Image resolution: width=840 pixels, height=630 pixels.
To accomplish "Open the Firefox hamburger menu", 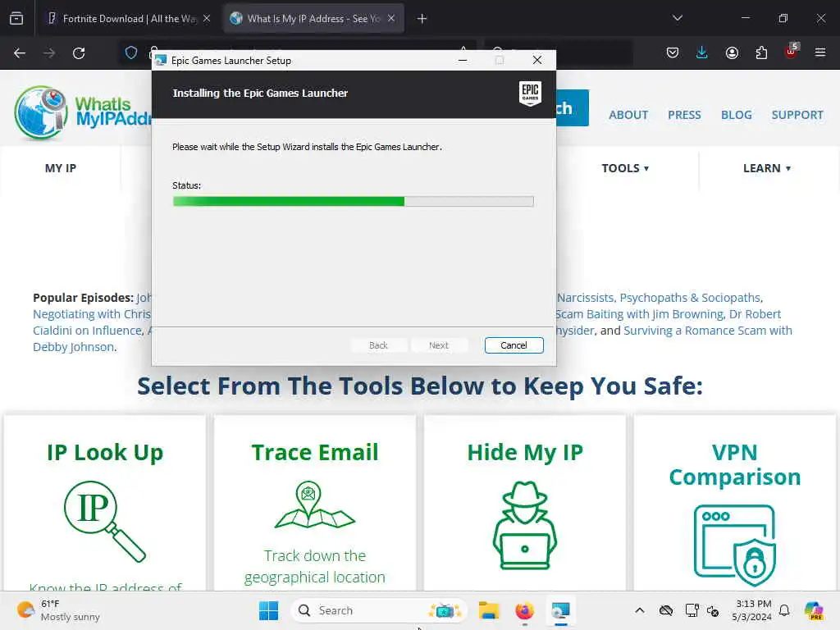I will pos(820,52).
